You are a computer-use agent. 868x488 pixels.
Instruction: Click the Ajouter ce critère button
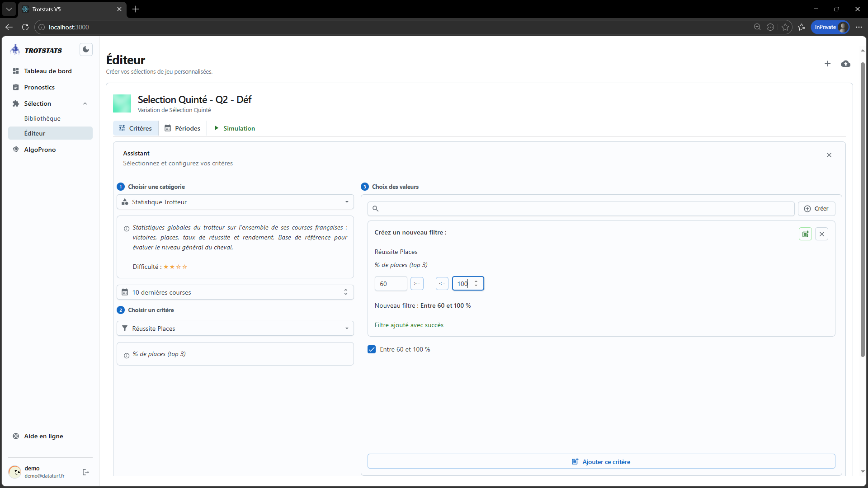[x=601, y=461]
